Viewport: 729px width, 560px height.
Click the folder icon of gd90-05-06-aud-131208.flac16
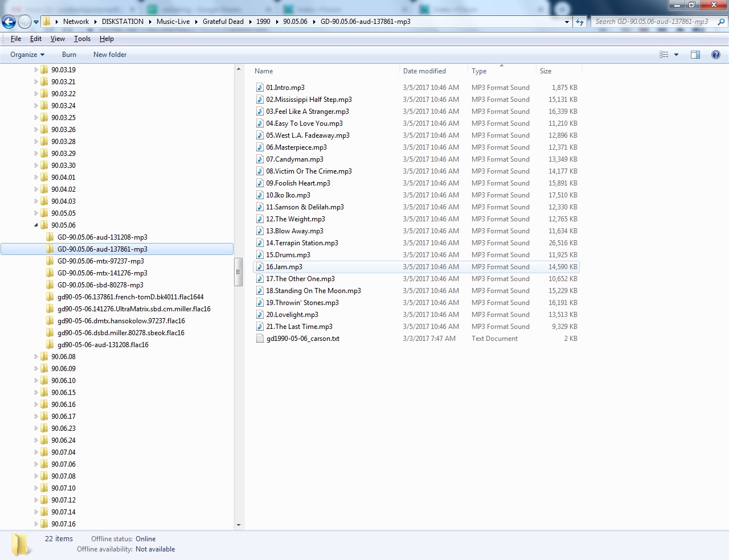(50, 345)
